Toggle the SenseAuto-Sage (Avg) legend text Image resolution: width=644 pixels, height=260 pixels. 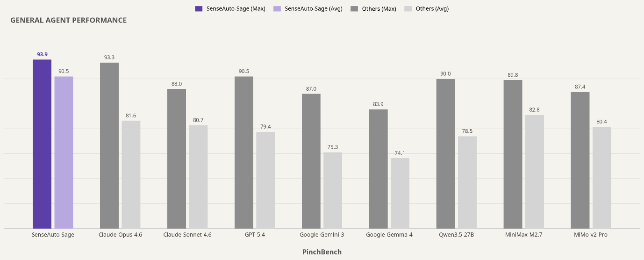pyautogui.click(x=314, y=8)
